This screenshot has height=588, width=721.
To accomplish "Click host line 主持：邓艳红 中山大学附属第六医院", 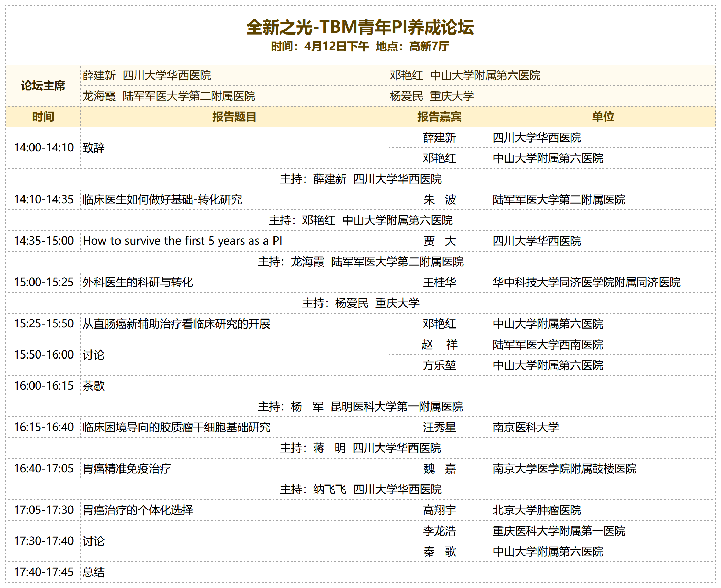I will point(360,220).
